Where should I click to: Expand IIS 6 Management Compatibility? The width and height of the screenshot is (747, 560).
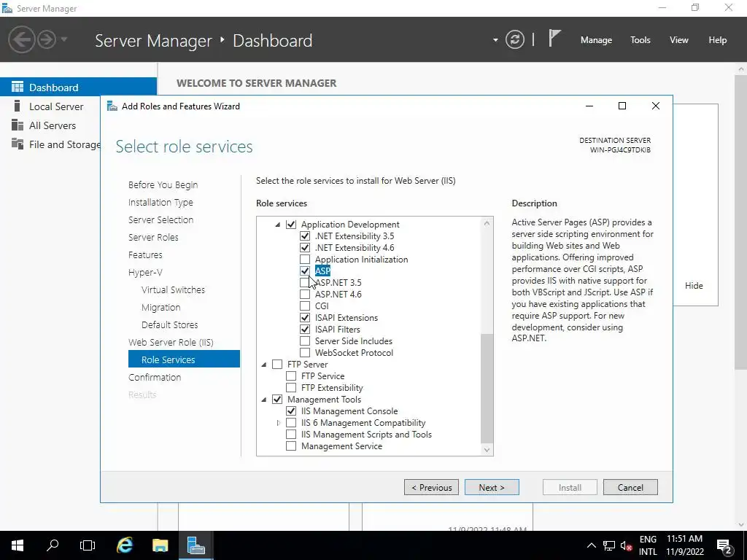tap(278, 423)
